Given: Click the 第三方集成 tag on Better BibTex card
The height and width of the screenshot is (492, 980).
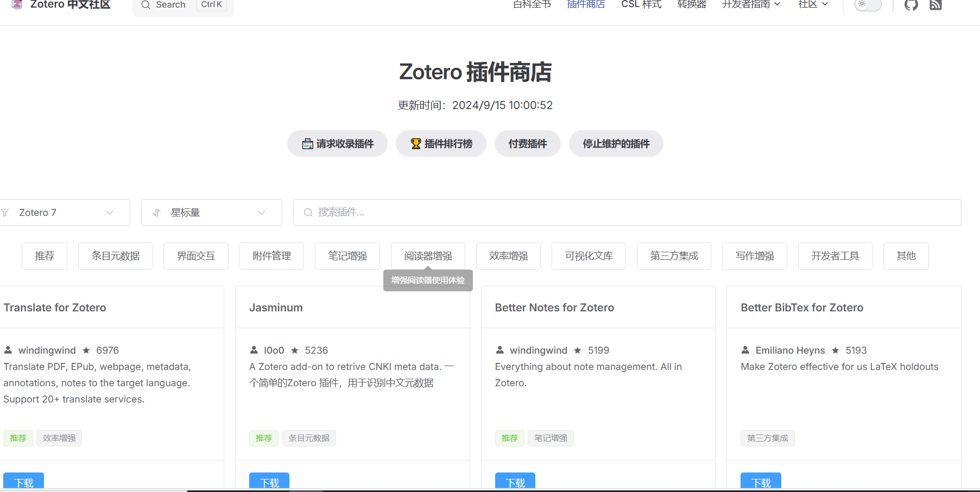Looking at the screenshot, I should (768, 438).
